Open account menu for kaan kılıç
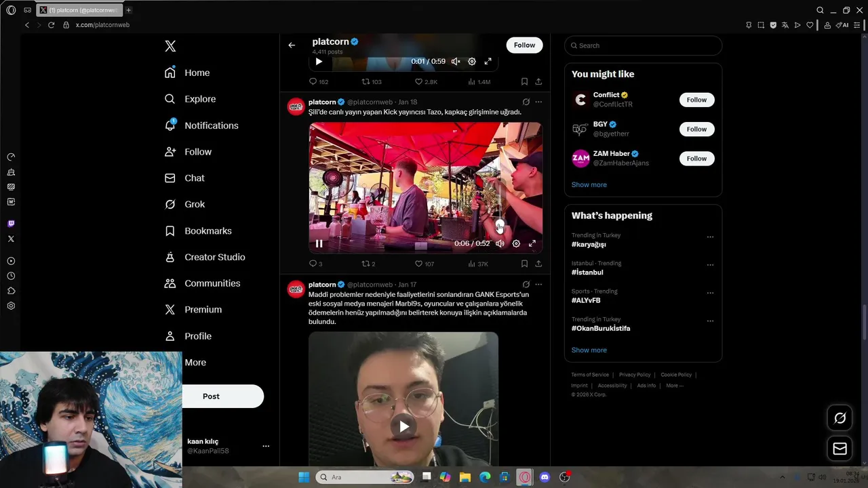Screen dimensions: 868x488 266,446
